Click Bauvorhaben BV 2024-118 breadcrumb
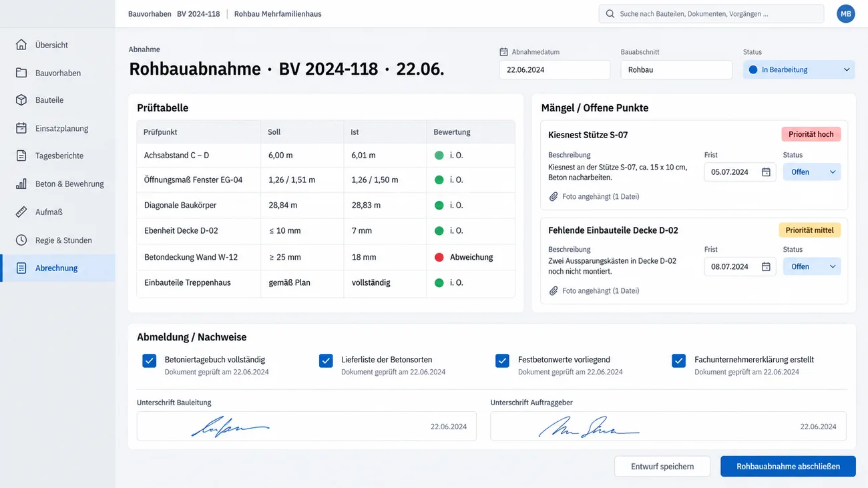This screenshot has width=868, height=488. coord(174,13)
